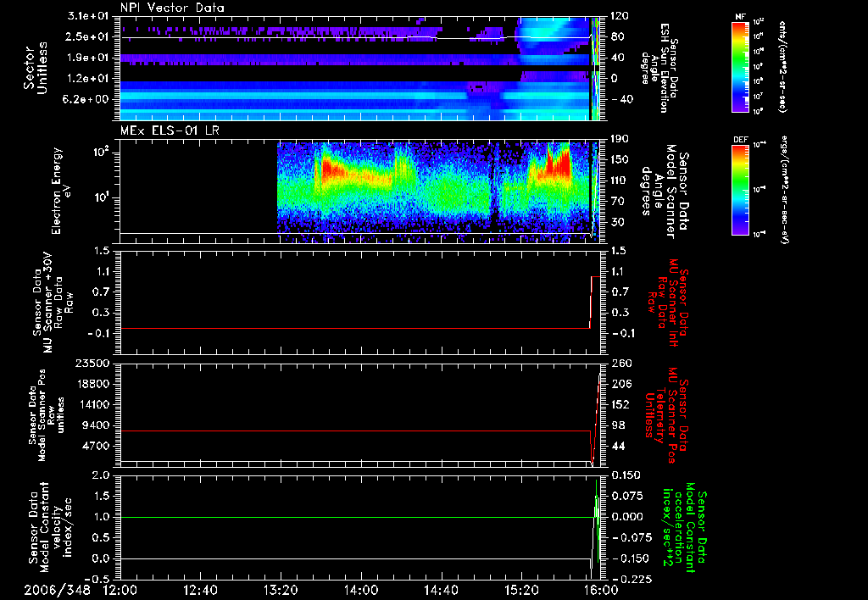Click the green horizontal line in velocity plot
Screen dimensions: 868x600
[339, 517]
